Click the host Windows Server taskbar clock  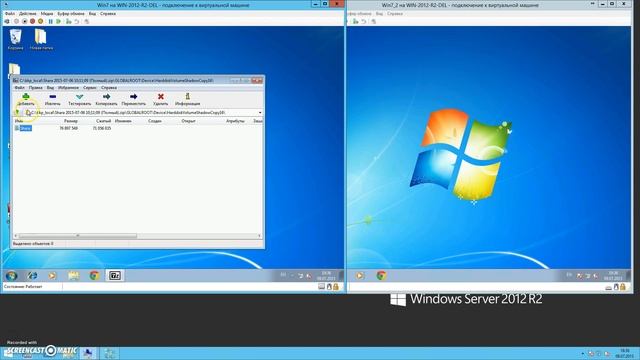(x=625, y=353)
